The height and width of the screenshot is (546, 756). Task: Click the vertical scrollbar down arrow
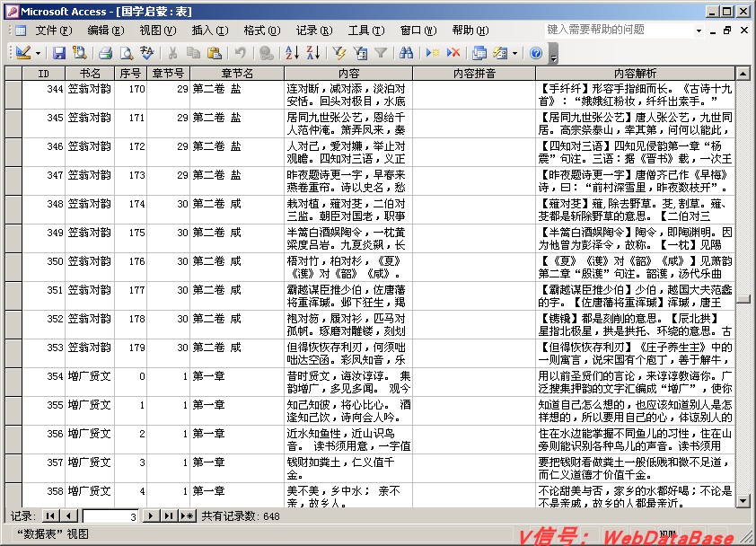pos(743,501)
